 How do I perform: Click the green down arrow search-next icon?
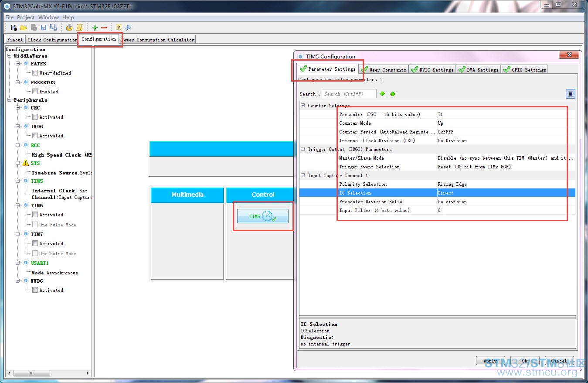382,94
